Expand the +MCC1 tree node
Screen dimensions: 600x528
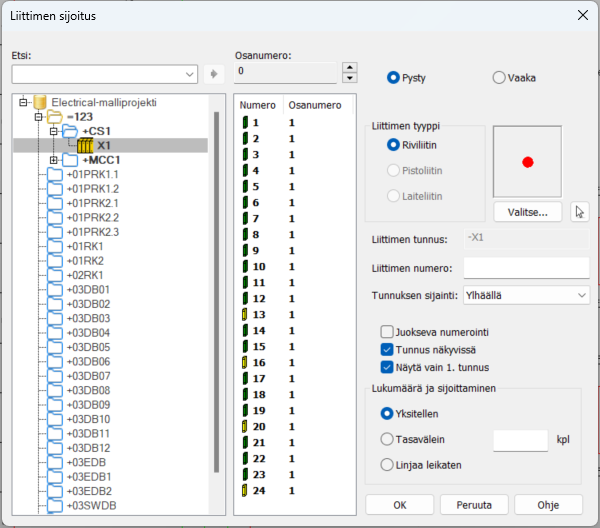click(54, 160)
